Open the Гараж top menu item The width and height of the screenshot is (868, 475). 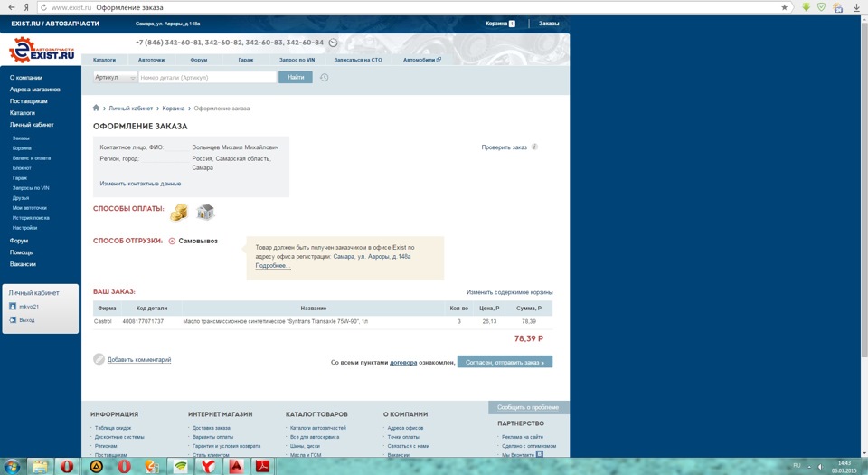pos(246,60)
